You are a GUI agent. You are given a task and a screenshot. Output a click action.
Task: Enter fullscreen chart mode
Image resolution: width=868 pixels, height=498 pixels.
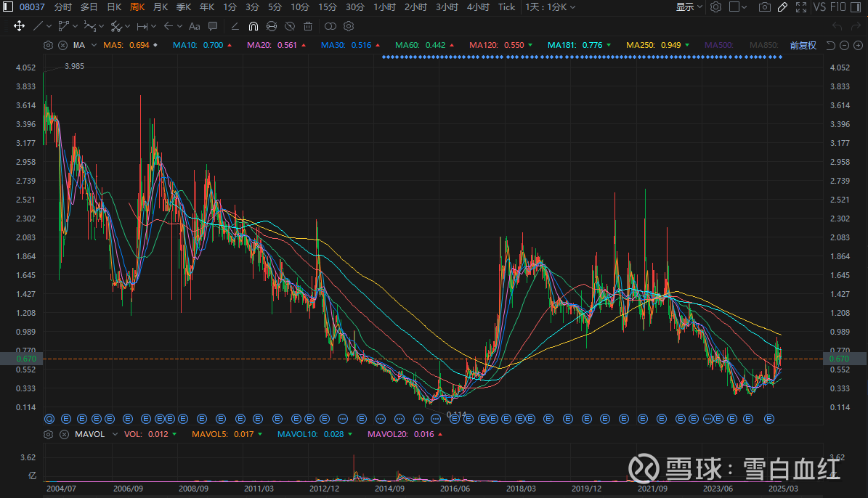pos(801,7)
